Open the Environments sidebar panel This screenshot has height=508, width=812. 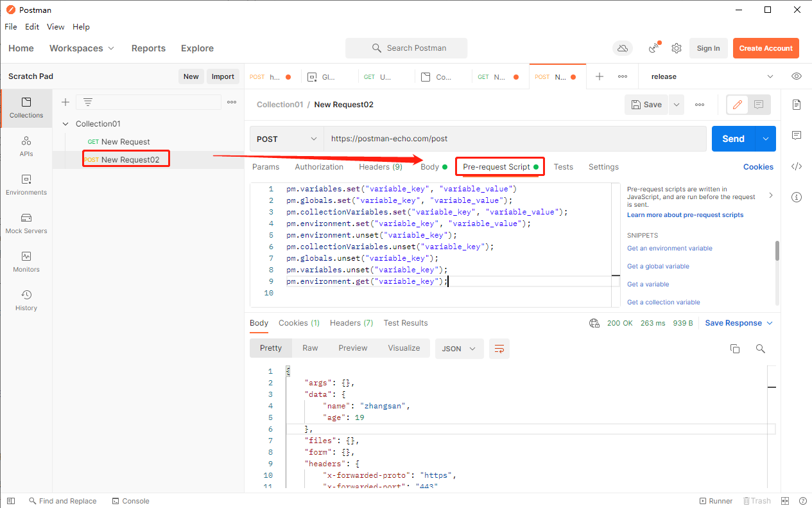coord(26,185)
